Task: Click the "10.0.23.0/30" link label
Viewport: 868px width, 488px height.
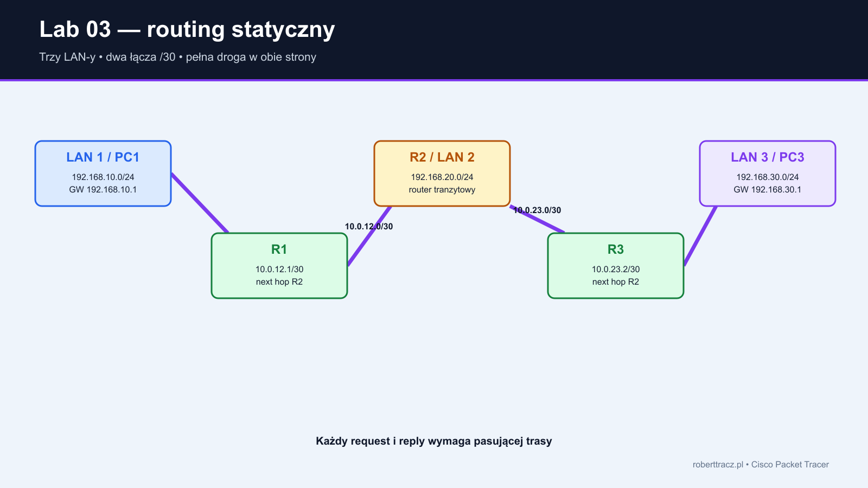Action: coord(537,210)
